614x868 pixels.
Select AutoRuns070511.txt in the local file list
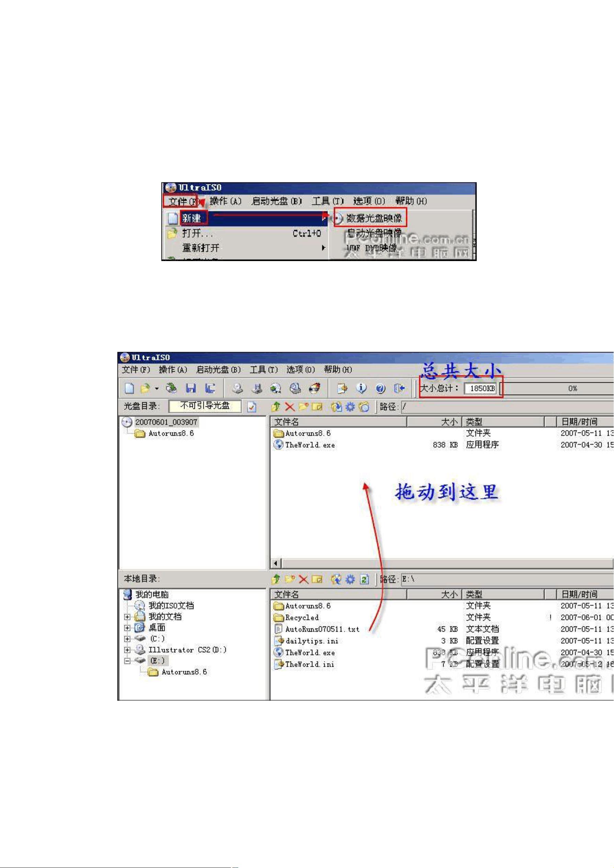pyautogui.click(x=322, y=630)
